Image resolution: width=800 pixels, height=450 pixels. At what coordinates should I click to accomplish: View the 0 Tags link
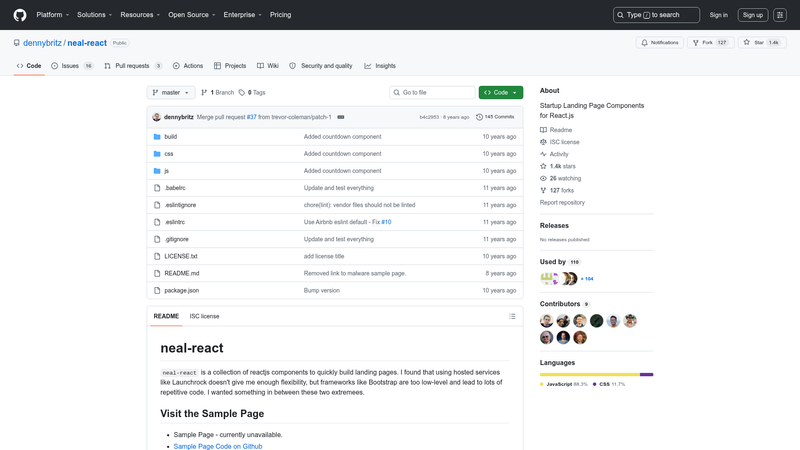252,92
